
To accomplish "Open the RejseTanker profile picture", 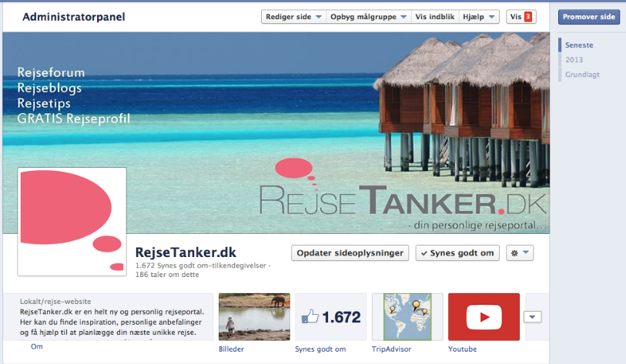I will pos(72,222).
